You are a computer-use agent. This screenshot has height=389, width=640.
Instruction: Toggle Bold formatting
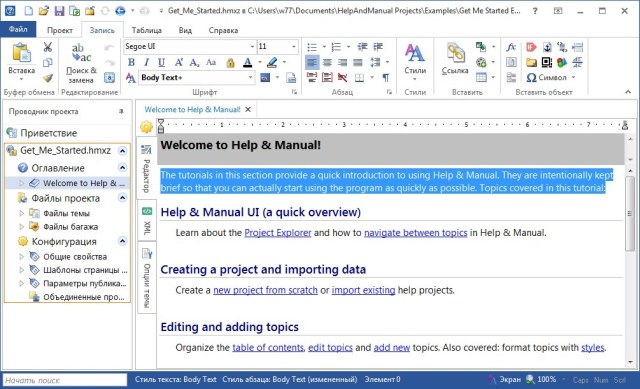131,62
